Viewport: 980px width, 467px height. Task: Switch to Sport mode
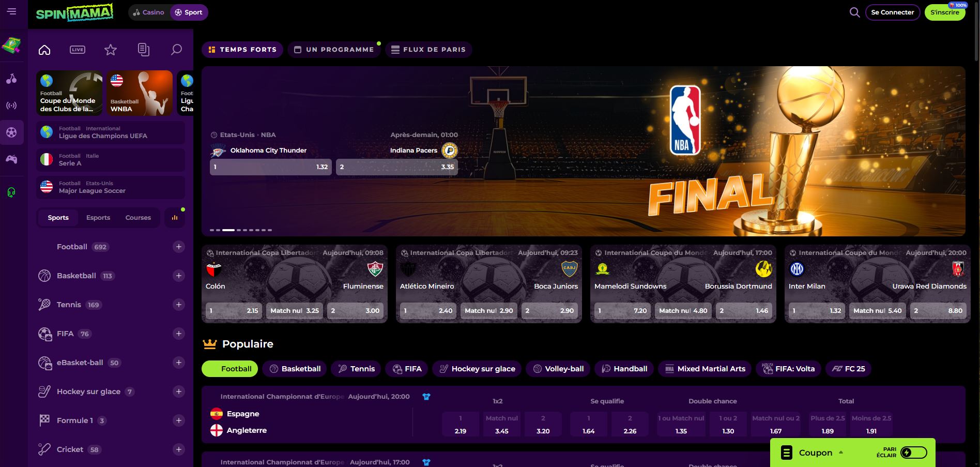pos(189,12)
